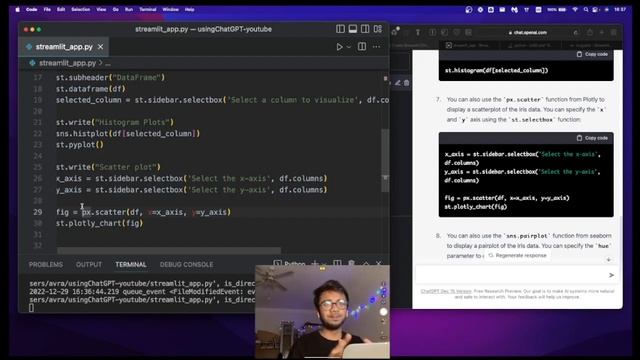Run the Python file with the play icon
This screenshot has height=360, width=640.
point(339,47)
